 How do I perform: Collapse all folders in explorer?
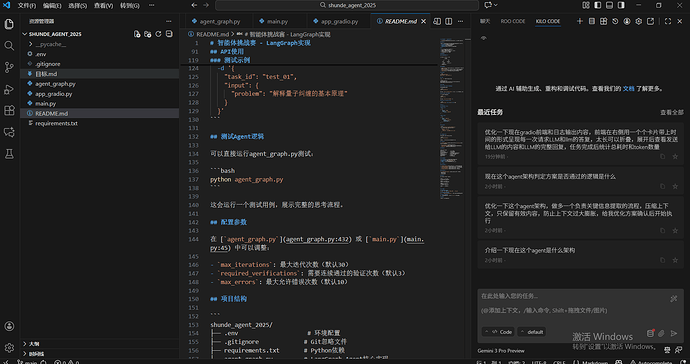tap(169, 34)
